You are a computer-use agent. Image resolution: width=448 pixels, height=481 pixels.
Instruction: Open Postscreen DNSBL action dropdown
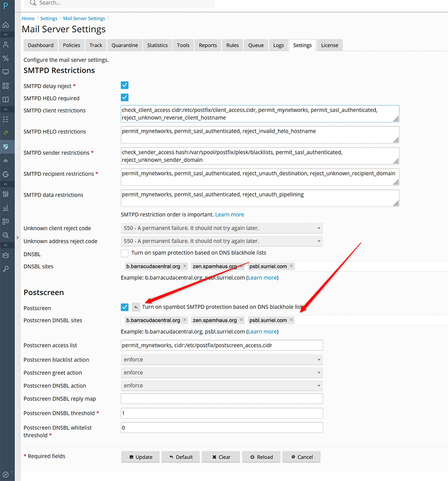coord(222,386)
